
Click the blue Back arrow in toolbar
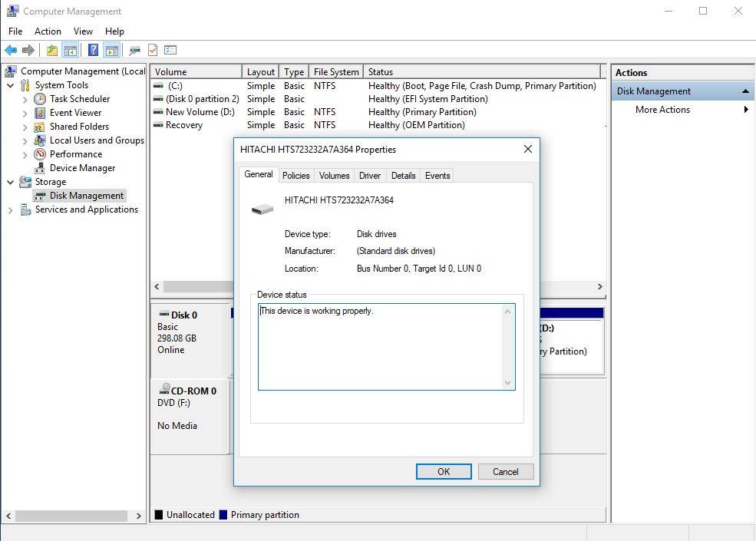pyautogui.click(x=11, y=51)
